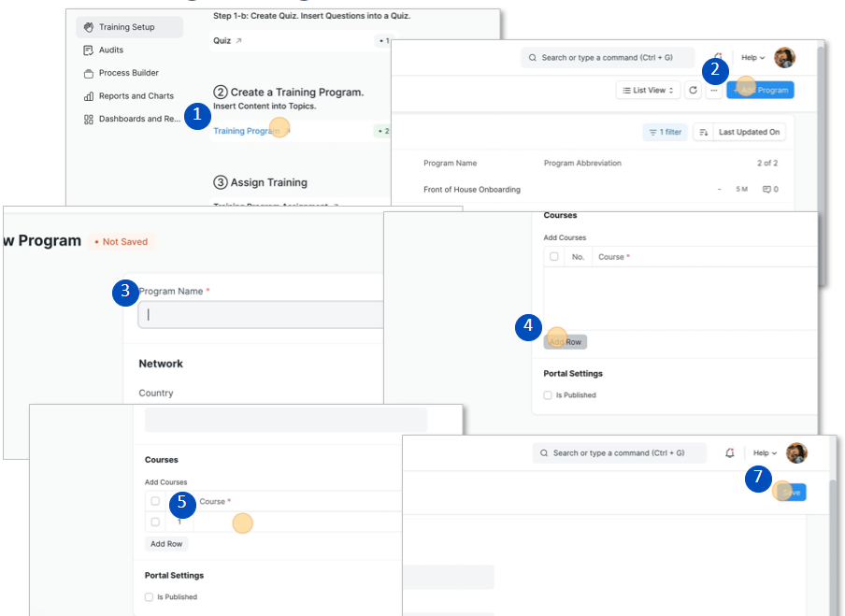Go to Process Builder in sidebar
This screenshot has width=845, height=616.
point(128,73)
